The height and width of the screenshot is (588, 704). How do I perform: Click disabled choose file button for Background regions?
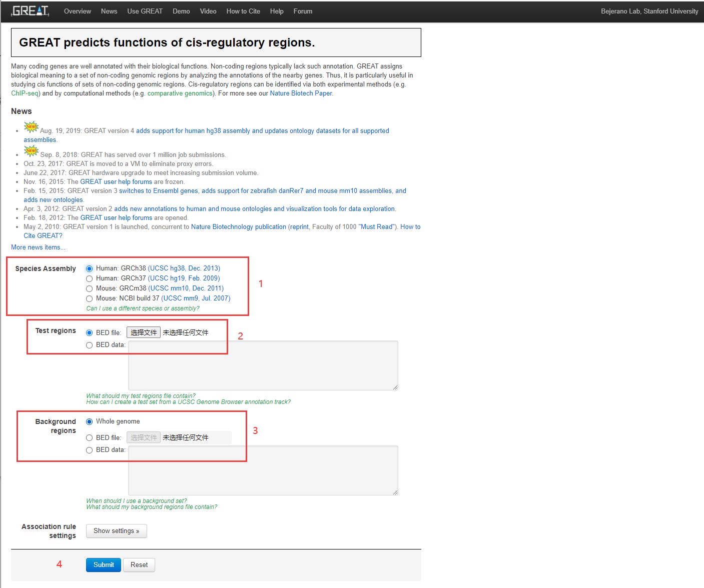(x=144, y=437)
